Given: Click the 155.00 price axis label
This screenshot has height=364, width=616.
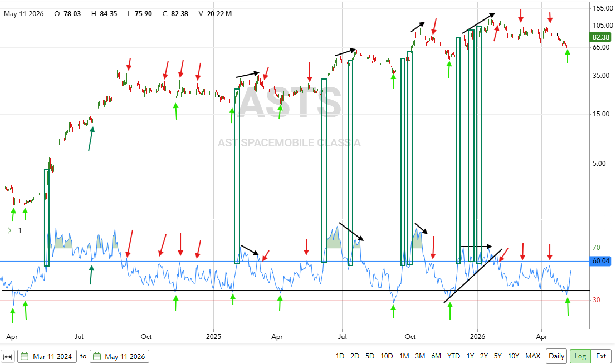Looking at the screenshot, I should tap(603, 8).
